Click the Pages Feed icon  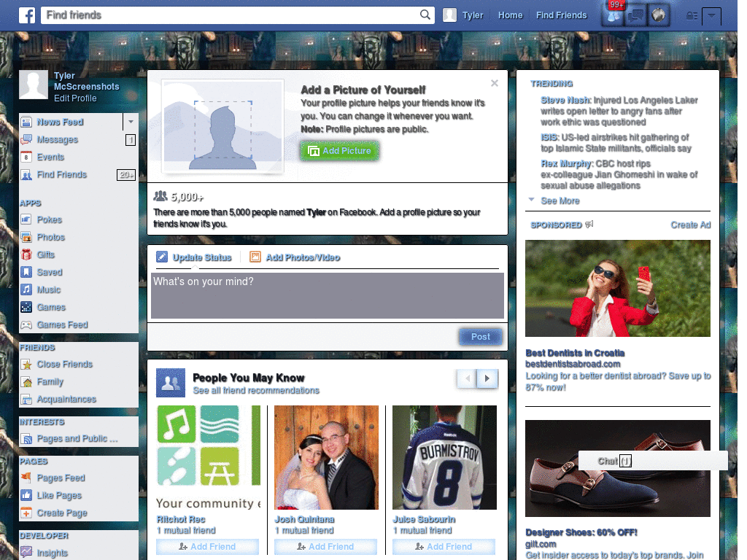[x=26, y=478]
